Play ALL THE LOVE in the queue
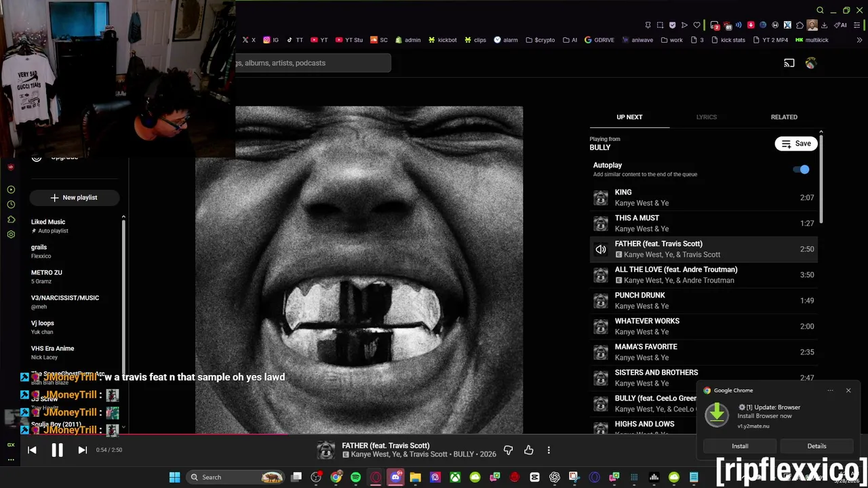The height and width of the screenshot is (488, 868). pos(703,274)
